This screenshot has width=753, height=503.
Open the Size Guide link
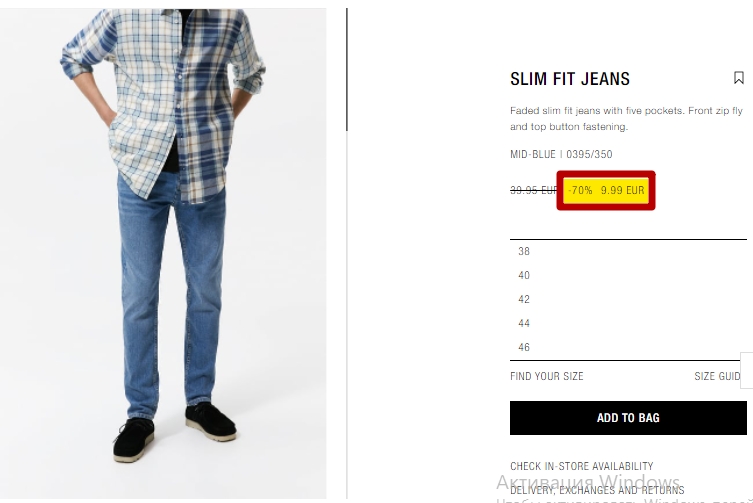717,376
